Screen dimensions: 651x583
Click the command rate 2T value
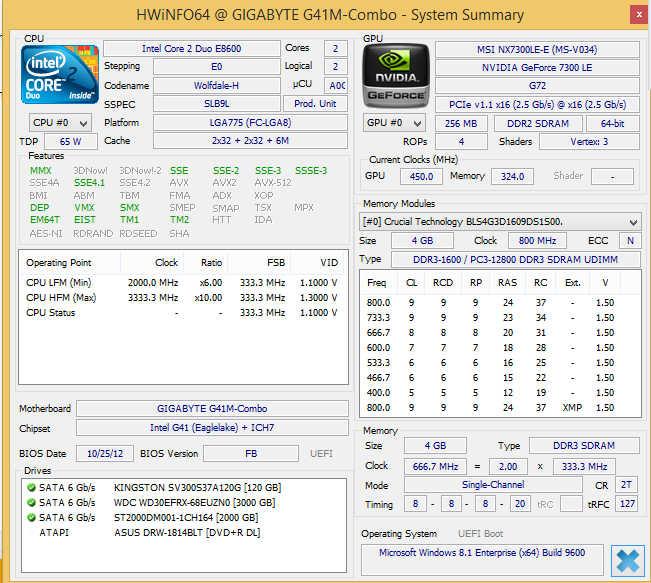pos(627,485)
